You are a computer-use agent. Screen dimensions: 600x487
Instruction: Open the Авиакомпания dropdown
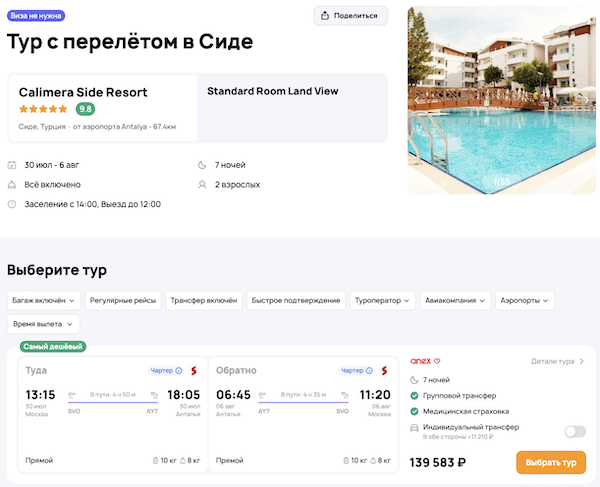(456, 300)
